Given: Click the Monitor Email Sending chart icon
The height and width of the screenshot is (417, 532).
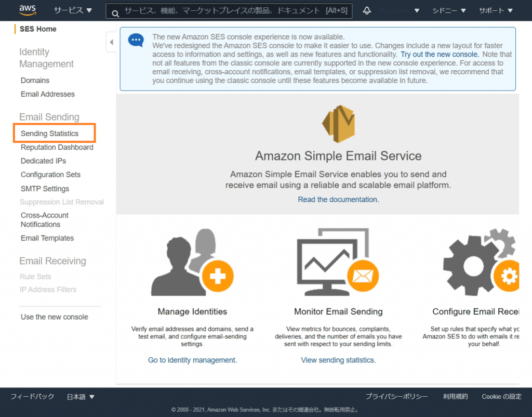Looking at the screenshot, I should coord(338,262).
